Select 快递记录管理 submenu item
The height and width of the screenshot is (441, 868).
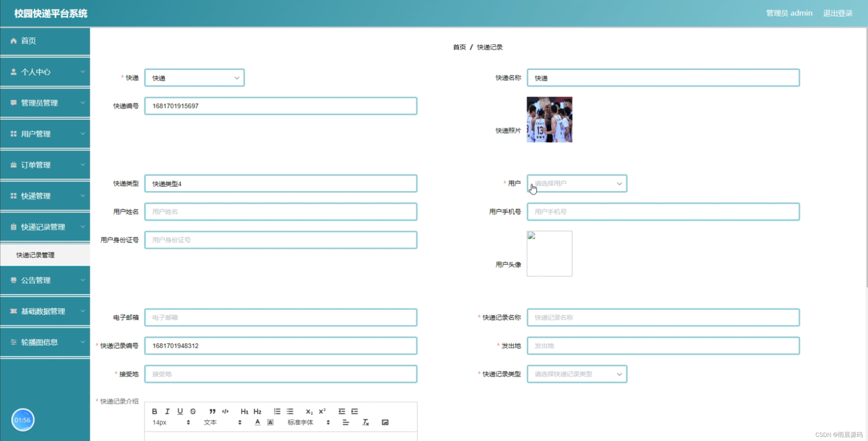(35, 255)
